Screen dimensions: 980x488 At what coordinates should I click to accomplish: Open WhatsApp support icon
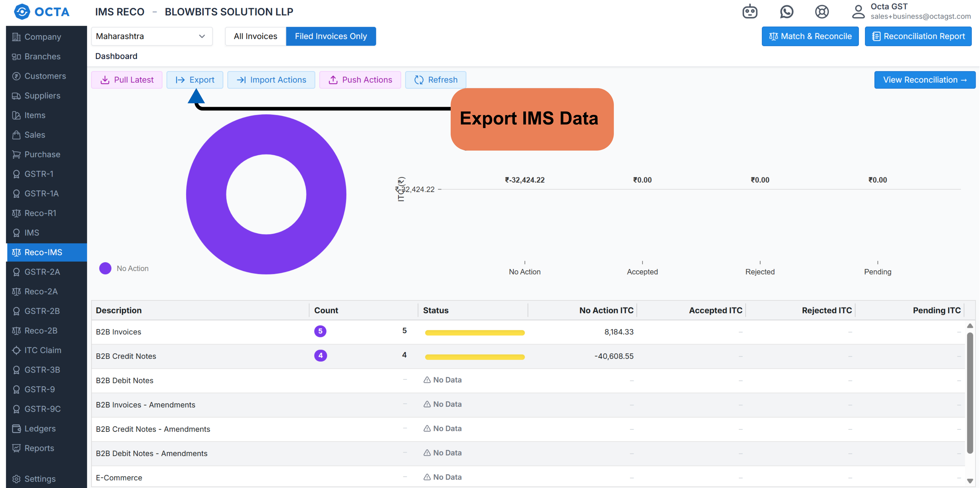pyautogui.click(x=786, y=11)
